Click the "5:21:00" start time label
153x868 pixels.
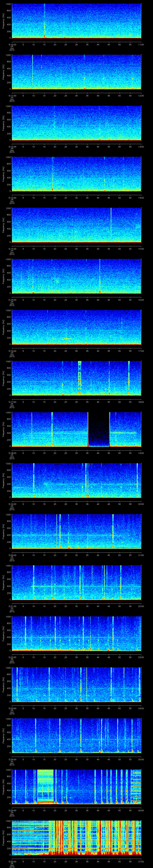coord(12,606)
